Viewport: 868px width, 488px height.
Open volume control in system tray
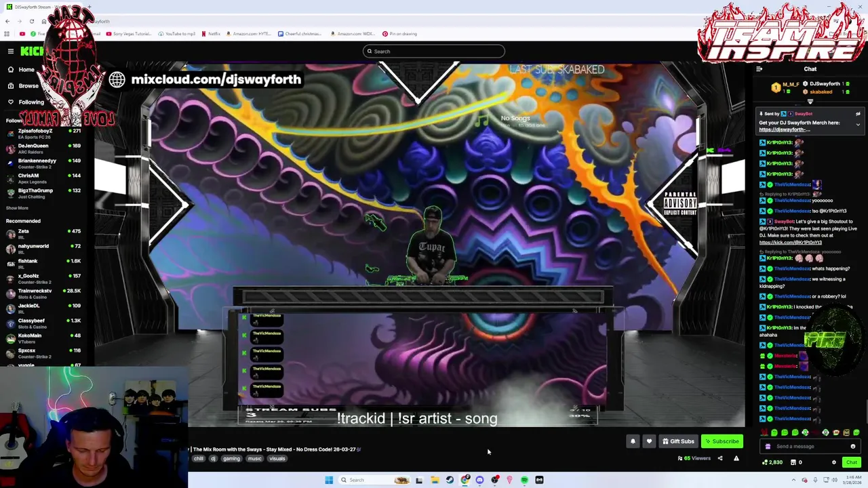pos(834,480)
